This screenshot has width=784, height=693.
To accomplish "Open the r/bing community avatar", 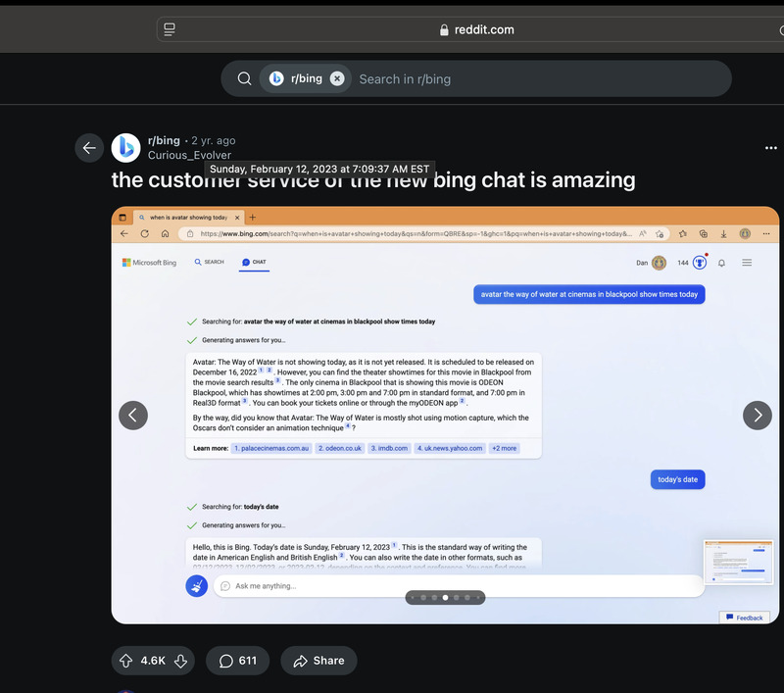I will click(125, 148).
